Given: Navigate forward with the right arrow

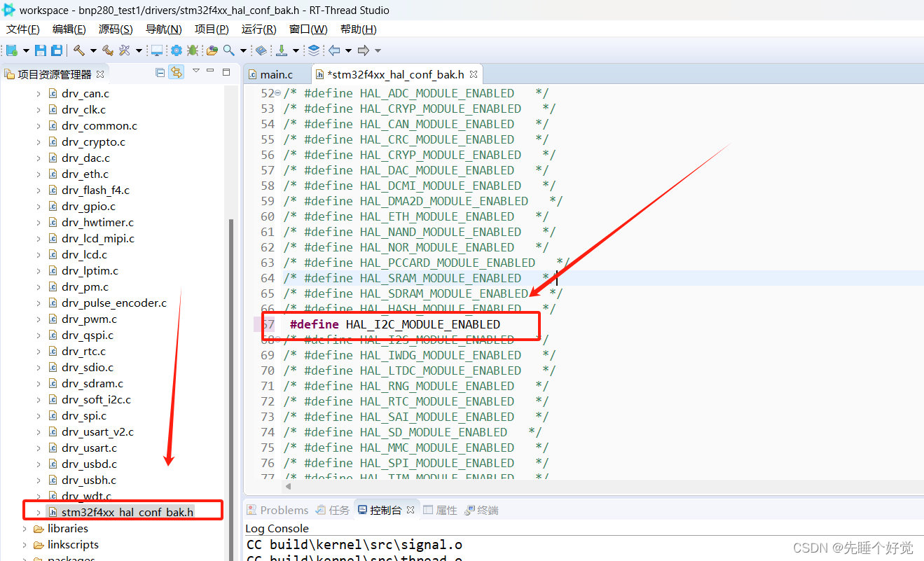Looking at the screenshot, I should (x=364, y=50).
